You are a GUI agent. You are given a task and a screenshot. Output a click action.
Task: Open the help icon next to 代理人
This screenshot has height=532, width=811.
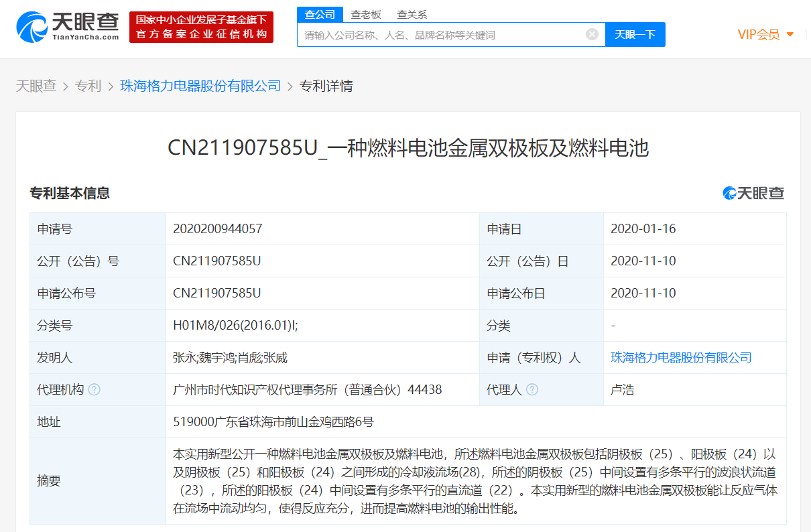pyautogui.click(x=532, y=389)
